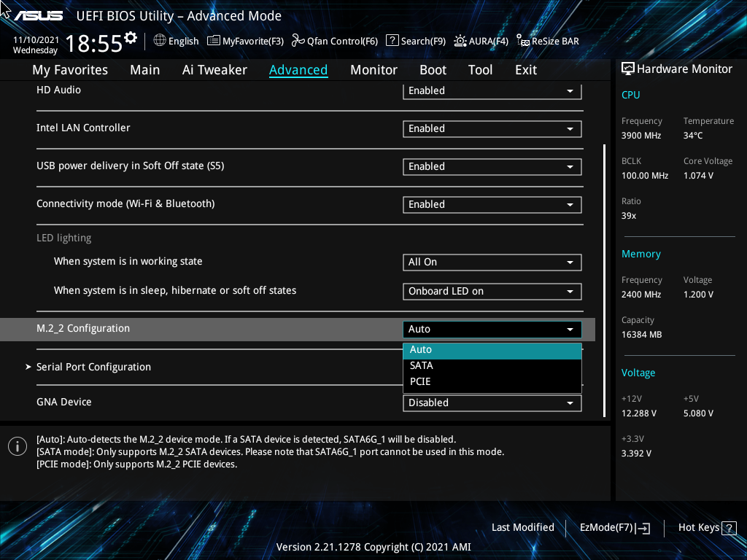The height and width of the screenshot is (560, 747).
Task: Select the Advanced tab
Action: click(298, 70)
